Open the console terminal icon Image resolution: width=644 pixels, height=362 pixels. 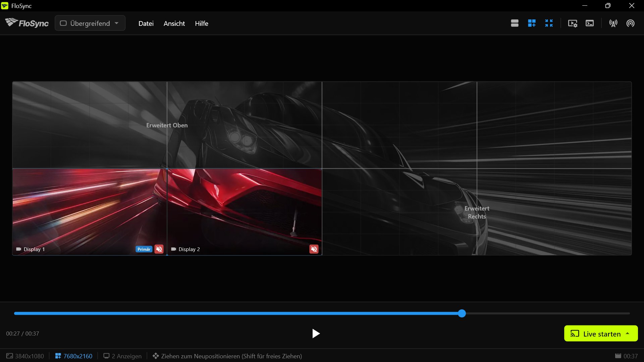point(590,23)
